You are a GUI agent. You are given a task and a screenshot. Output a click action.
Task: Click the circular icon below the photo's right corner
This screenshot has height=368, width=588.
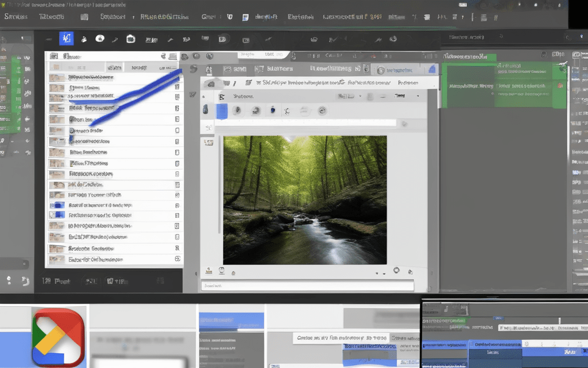(396, 270)
